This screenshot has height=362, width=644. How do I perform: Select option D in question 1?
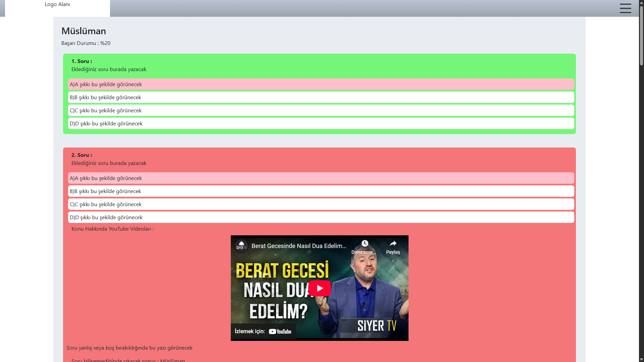tap(321, 123)
